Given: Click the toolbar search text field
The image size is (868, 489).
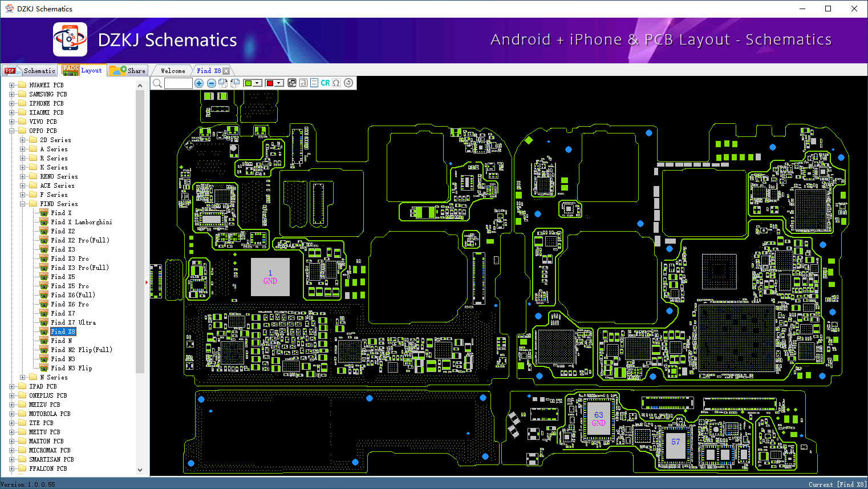Looking at the screenshot, I should pyautogui.click(x=179, y=83).
